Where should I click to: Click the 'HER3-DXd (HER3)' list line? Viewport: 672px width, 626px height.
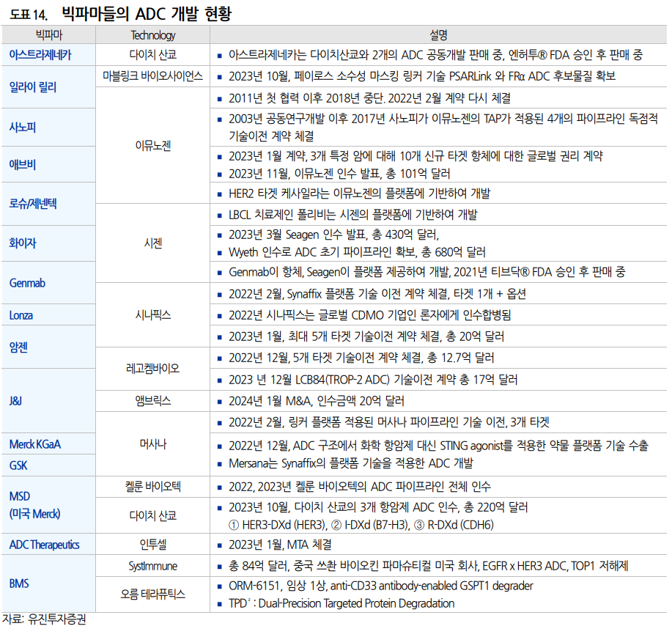pos(361,525)
